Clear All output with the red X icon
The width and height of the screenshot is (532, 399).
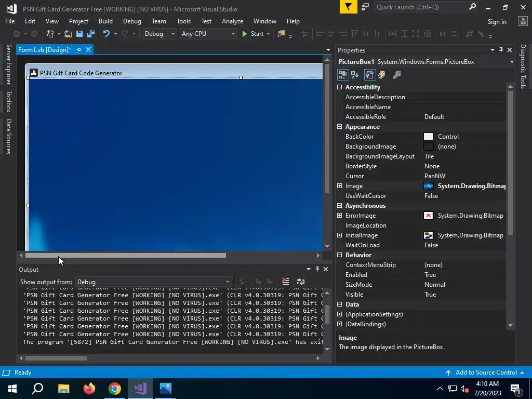click(285, 282)
